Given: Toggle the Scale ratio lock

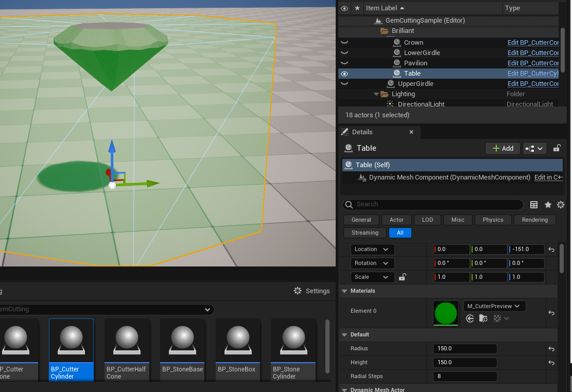Looking at the screenshot, I should pyautogui.click(x=403, y=277).
